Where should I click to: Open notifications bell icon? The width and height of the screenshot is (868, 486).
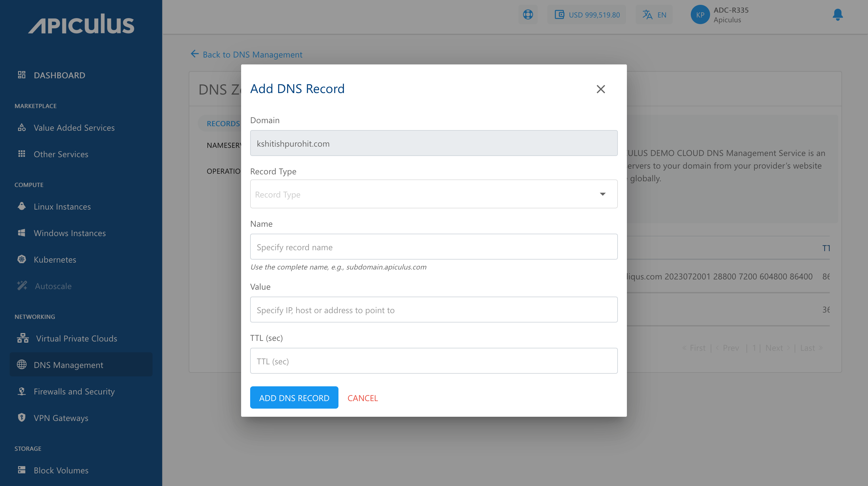(838, 14)
